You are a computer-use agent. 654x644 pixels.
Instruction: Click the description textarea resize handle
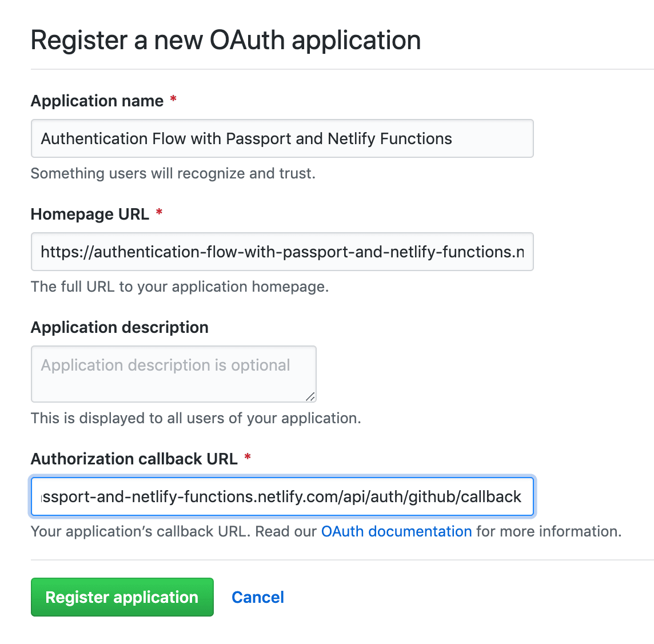click(x=310, y=396)
